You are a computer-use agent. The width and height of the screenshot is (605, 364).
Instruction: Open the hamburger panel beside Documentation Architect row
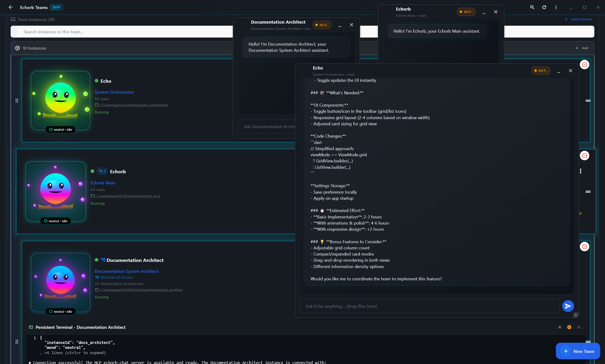[x=588, y=342]
